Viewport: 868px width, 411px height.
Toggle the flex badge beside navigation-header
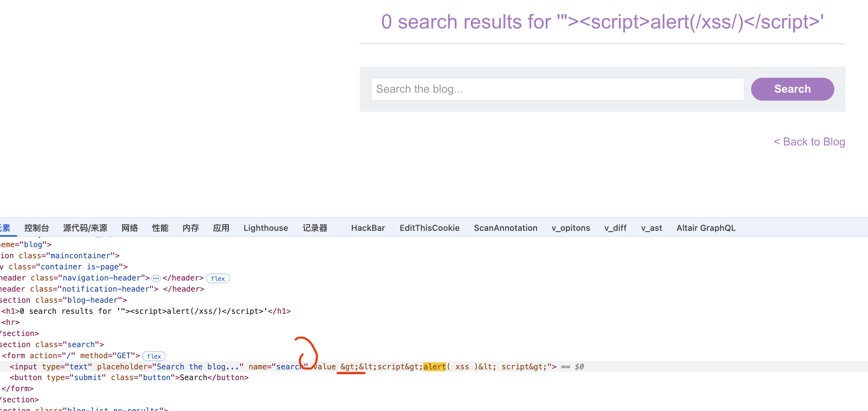[x=218, y=278]
